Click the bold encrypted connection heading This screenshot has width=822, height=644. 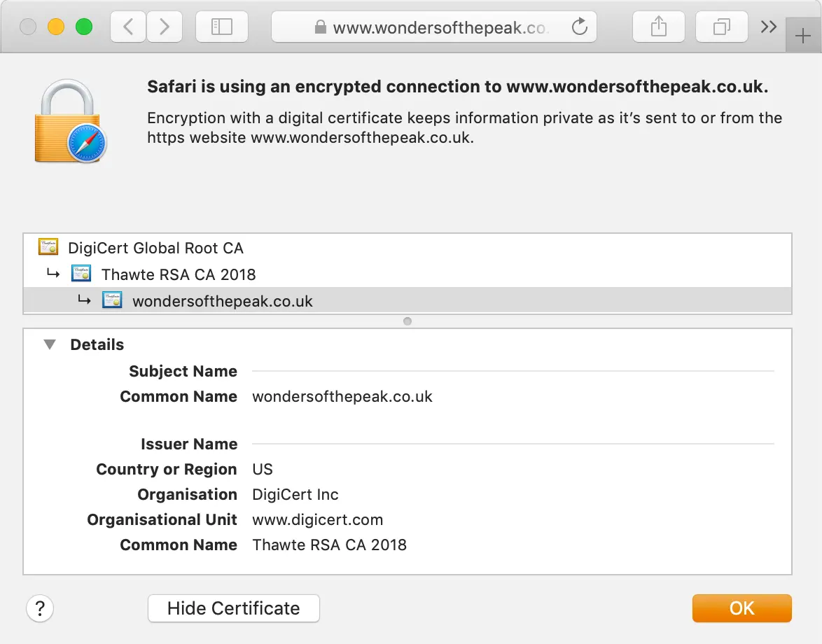pos(458,87)
